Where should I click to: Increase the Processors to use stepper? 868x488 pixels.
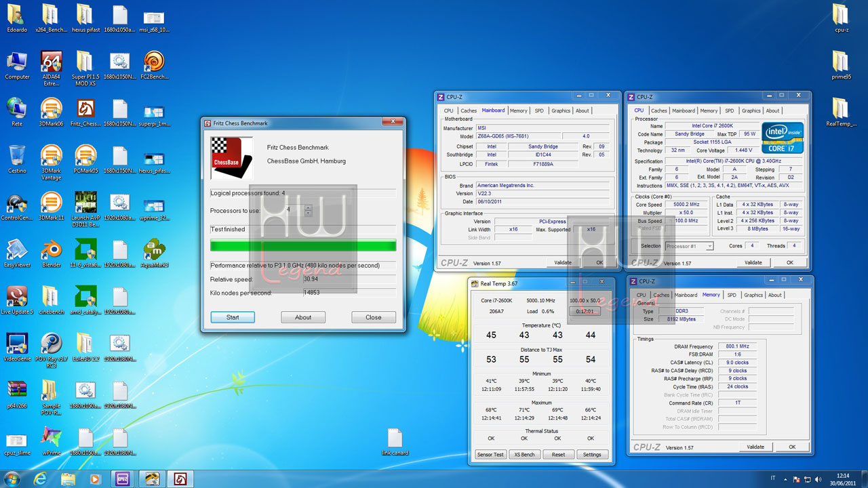[308, 207]
